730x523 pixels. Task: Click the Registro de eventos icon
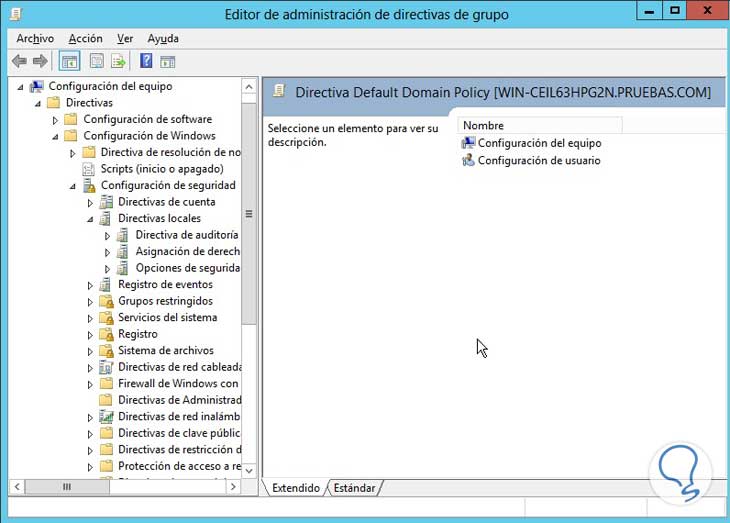click(106, 285)
